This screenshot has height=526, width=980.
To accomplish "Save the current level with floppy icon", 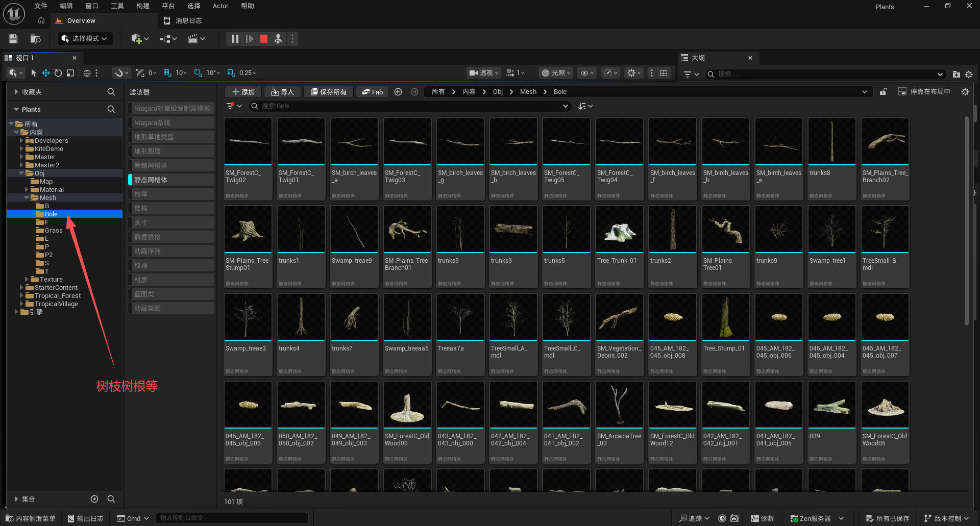I will click(13, 39).
